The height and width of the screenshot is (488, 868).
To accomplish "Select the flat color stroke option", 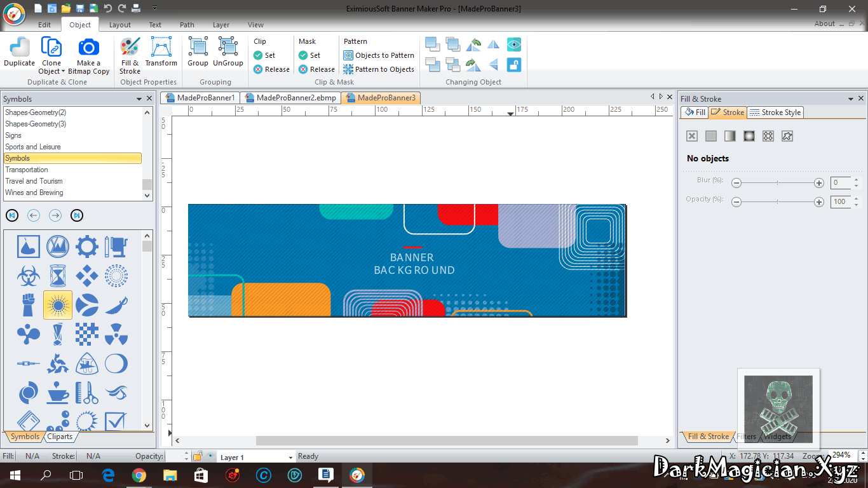I will tap(711, 136).
